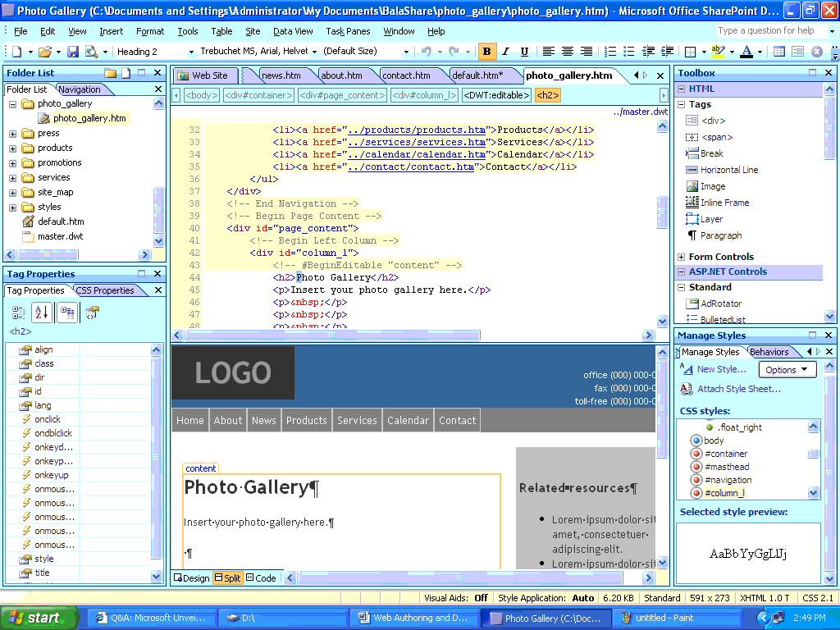The image size is (840, 630).
Task: Expand the products folder in Folder List
Action: coord(12,148)
